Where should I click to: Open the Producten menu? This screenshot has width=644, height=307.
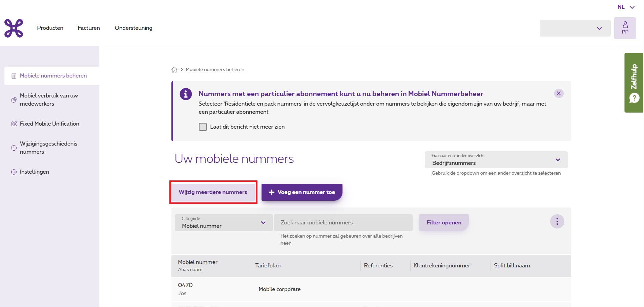[50, 28]
